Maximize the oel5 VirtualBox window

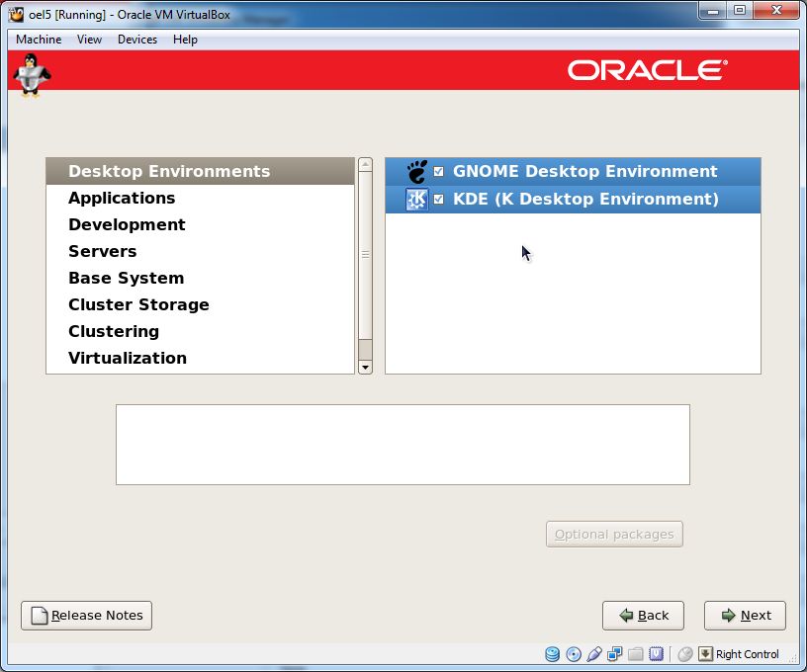pos(740,10)
